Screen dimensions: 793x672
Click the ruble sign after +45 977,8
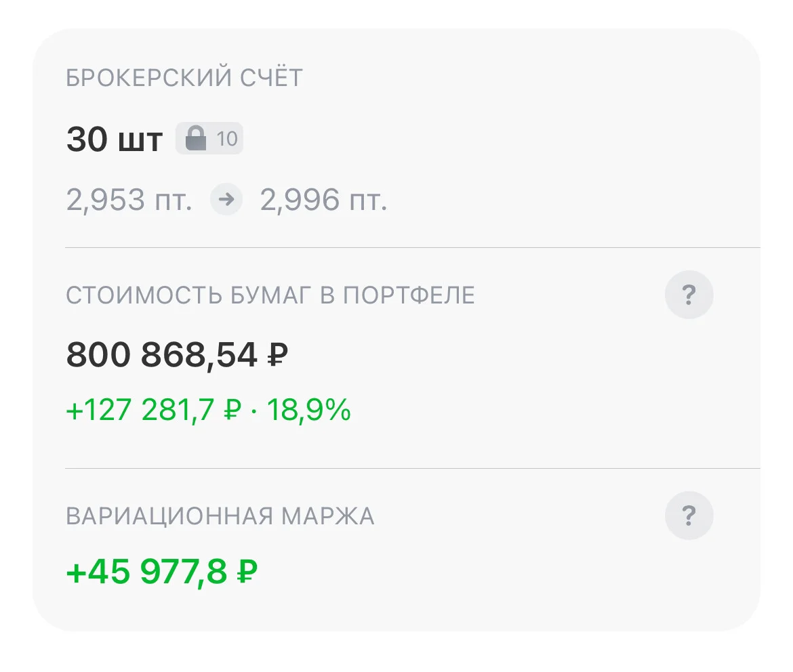pyautogui.click(x=247, y=572)
